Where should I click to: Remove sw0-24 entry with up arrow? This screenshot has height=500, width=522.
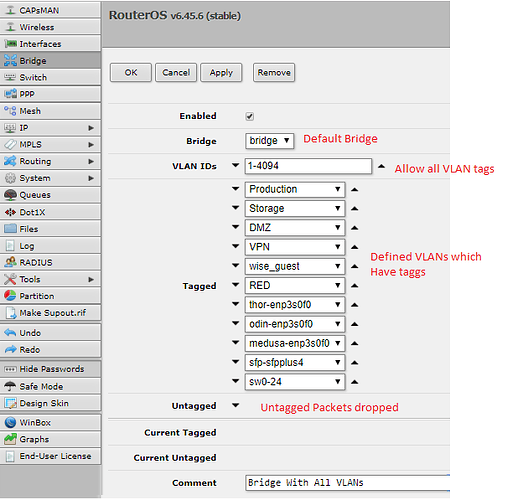pyautogui.click(x=355, y=382)
